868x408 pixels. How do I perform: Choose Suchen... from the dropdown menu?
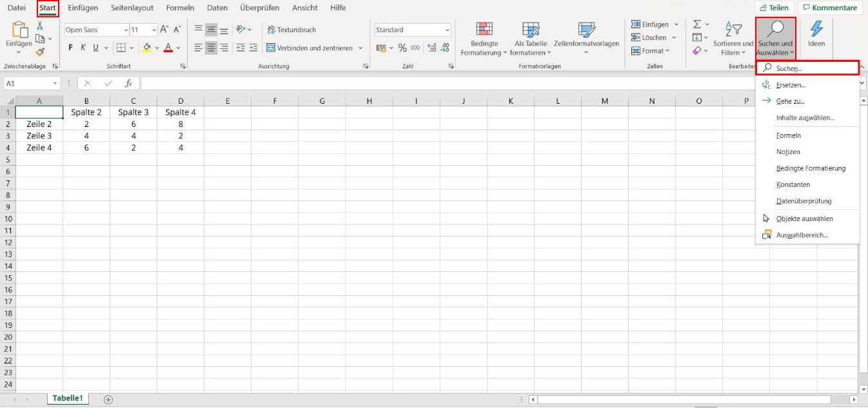(807, 68)
